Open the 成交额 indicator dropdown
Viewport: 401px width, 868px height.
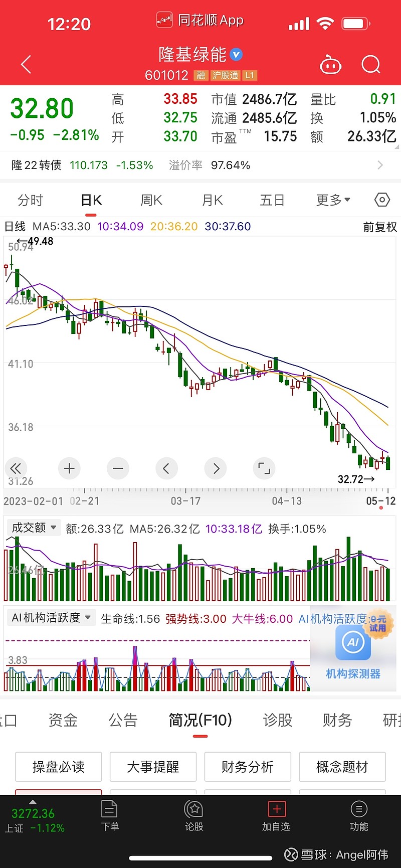33,528
